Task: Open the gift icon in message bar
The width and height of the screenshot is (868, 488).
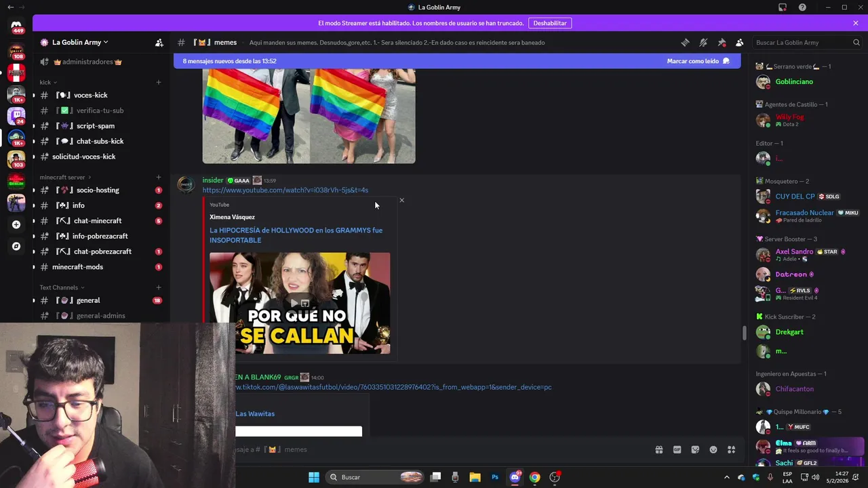Action: click(658, 449)
